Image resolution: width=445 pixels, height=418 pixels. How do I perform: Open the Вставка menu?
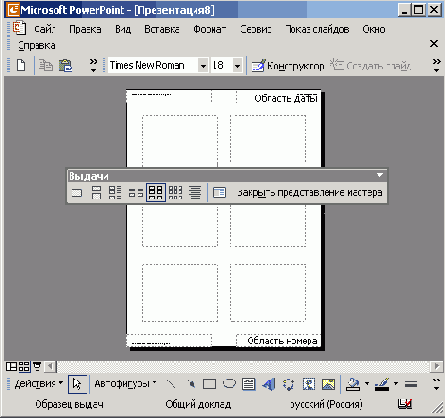pos(162,29)
